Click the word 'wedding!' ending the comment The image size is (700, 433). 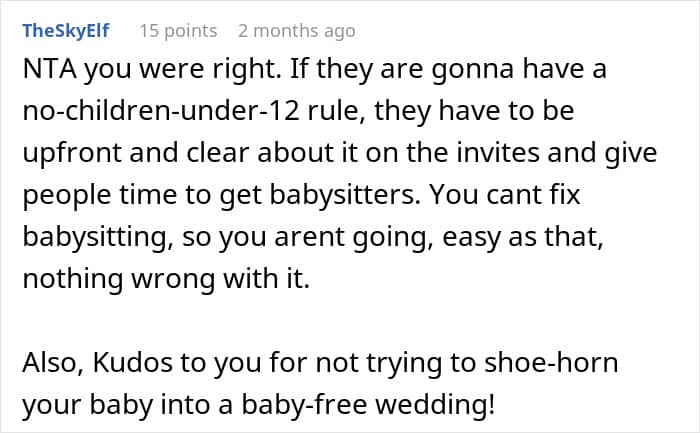click(435, 404)
